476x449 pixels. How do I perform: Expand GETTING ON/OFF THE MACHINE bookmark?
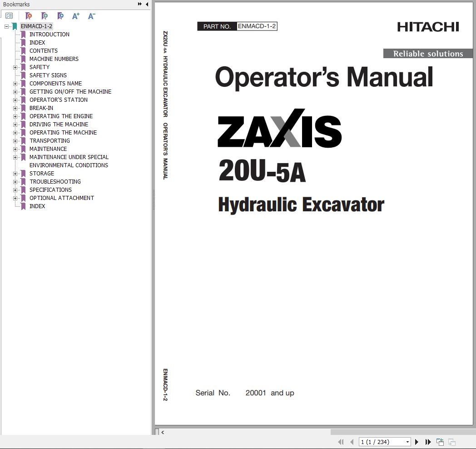pos(15,92)
